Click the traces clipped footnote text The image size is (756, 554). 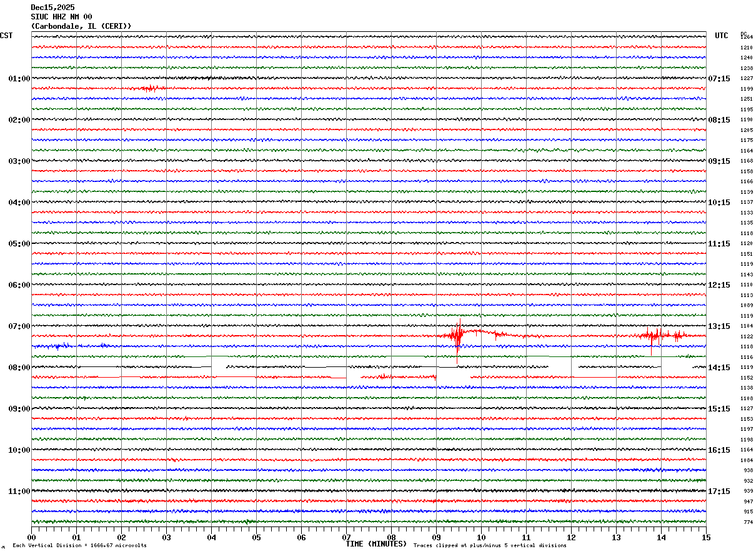[x=490, y=546]
